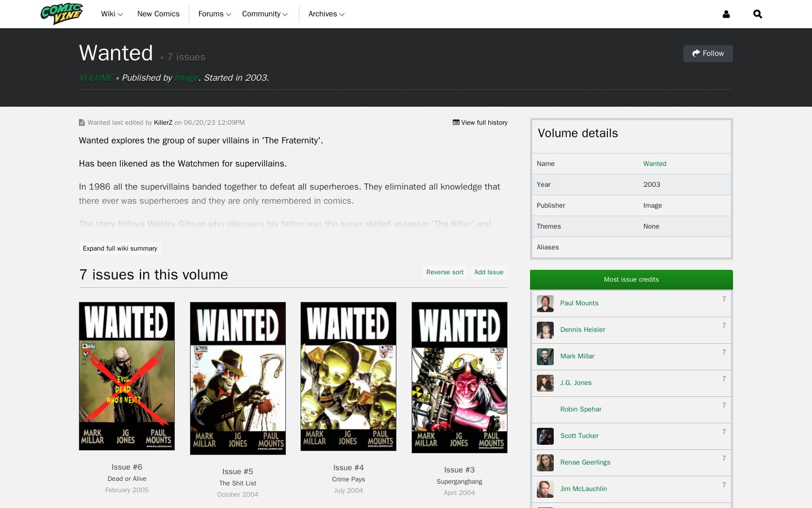Click the document icon beside last edited

[82, 122]
